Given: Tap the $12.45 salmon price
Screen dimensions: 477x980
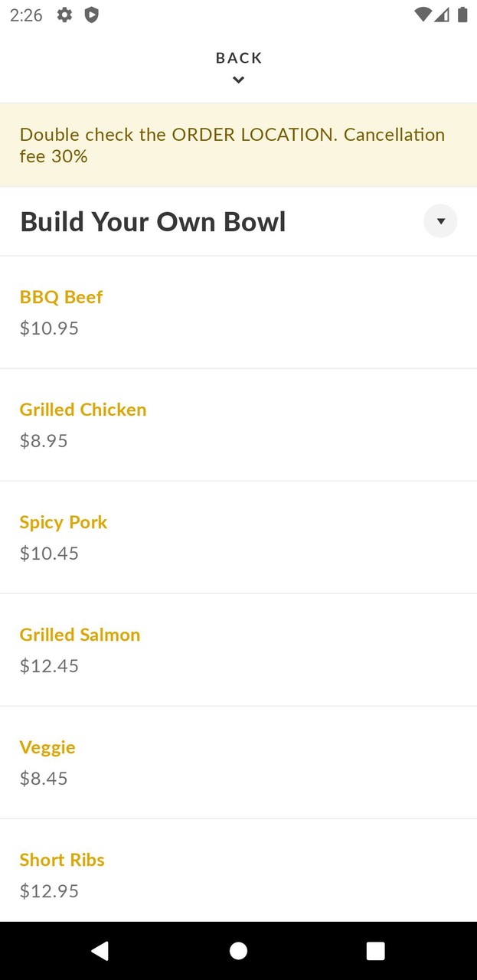Looking at the screenshot, I should (x=49, y=666).
